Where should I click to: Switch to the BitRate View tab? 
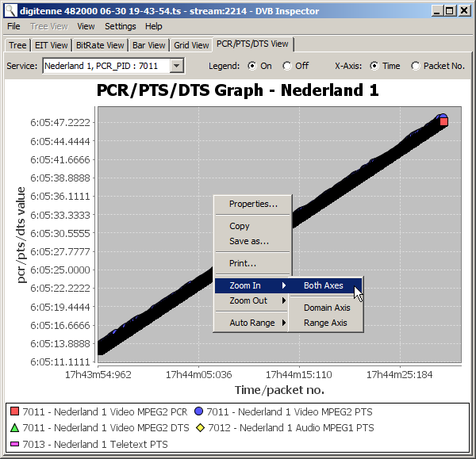pos(99,45)
